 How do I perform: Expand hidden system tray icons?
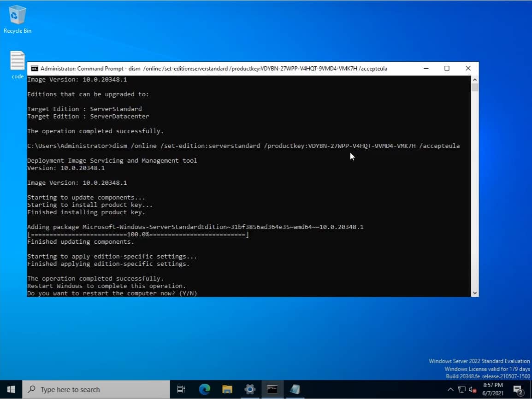[450, 389]
